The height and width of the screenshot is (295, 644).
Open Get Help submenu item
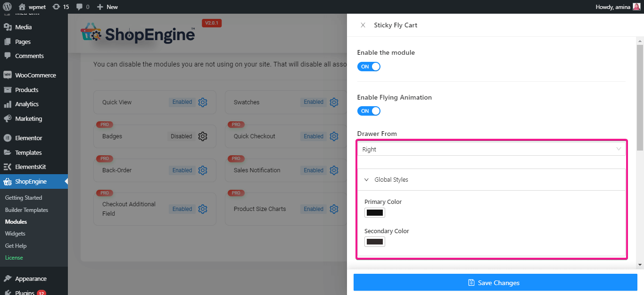[16, 246]
